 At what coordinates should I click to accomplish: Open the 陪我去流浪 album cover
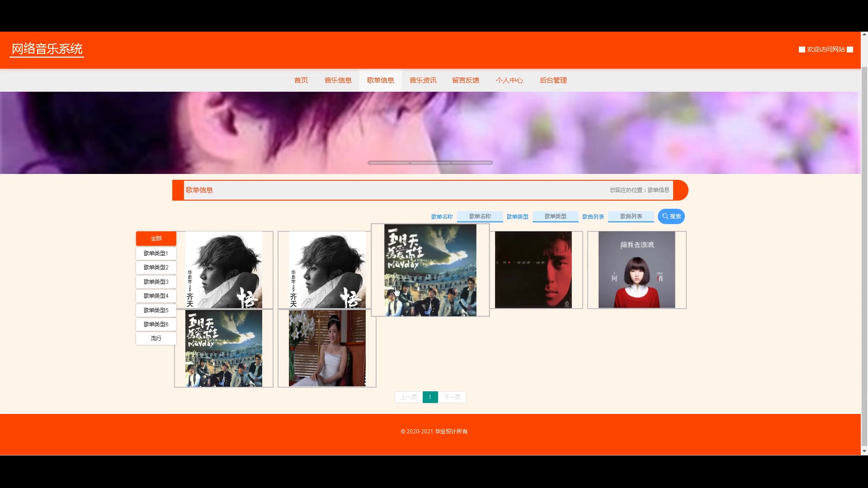point(637,270)
